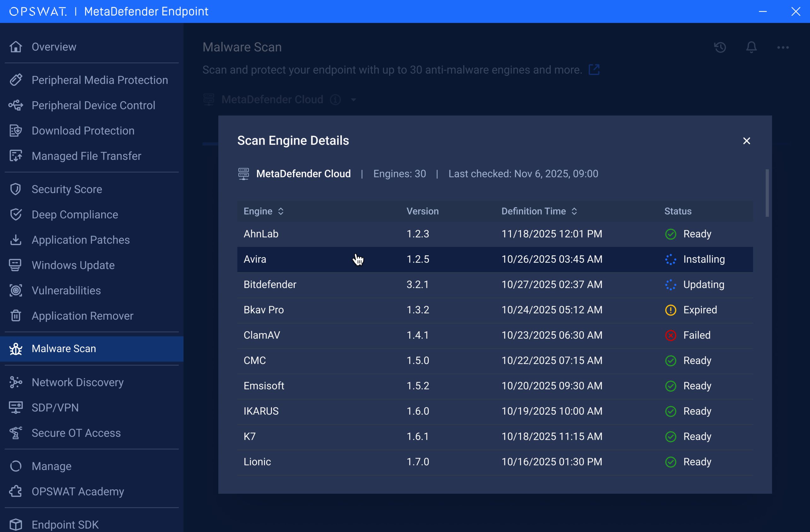Image resolution: width=810 pixels, height=532 pixels.
Task: Open Peripheral Media Protection in sidebar
Action: point(99,80)
